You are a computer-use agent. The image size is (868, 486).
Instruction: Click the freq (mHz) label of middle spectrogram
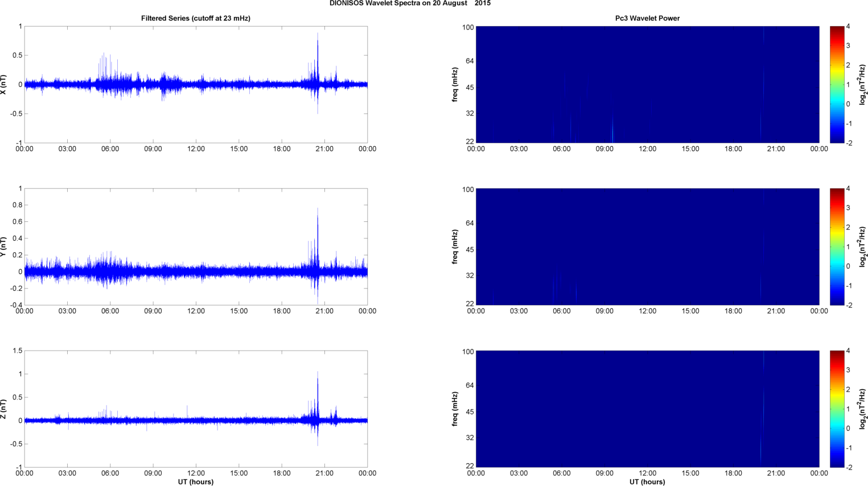[455, 246]
